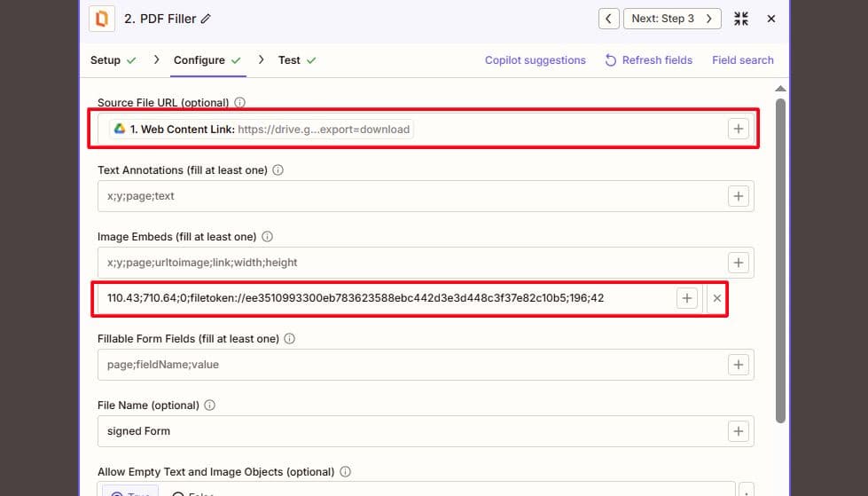The image size is (868, 496).
Task: Show info tooltip for Text Annotations
Action: click(x=278, y=170)
